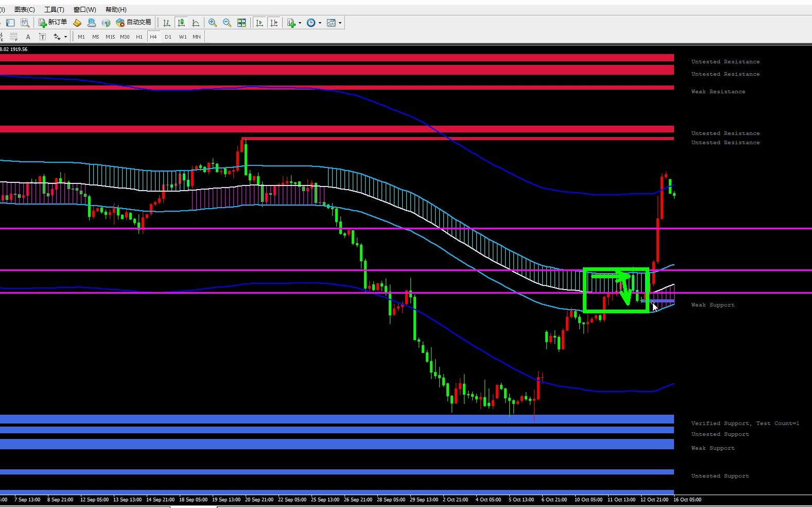Switch to MN timeframe
Viewport: 812px width, 508px height.
click(x=197, y=37)
